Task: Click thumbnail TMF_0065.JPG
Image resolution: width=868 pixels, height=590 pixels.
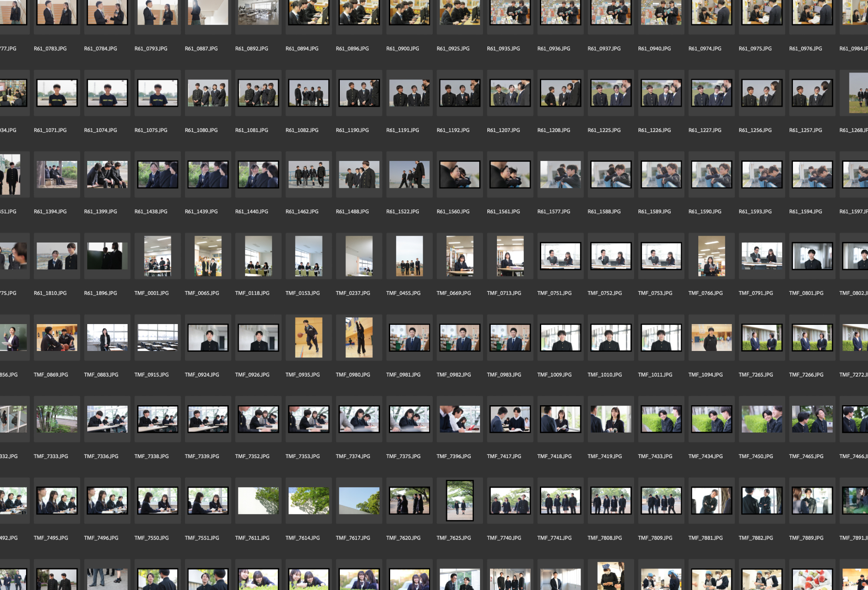Action: click(208, 256)
